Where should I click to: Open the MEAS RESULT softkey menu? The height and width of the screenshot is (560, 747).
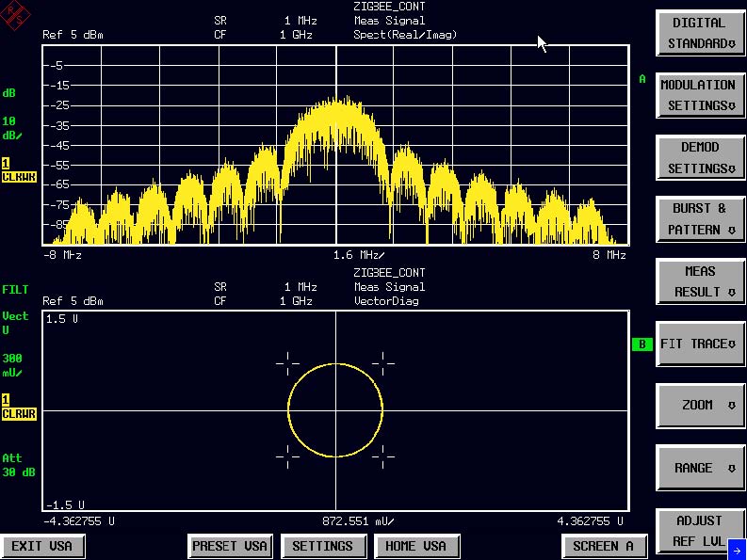[700, 281]
